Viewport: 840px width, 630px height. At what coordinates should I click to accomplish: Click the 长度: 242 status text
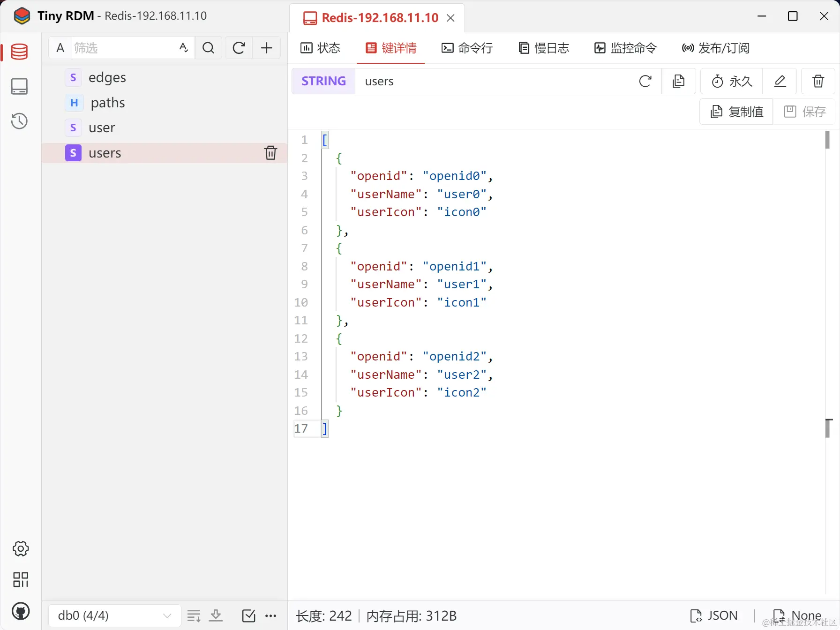[x=324, y=615]
